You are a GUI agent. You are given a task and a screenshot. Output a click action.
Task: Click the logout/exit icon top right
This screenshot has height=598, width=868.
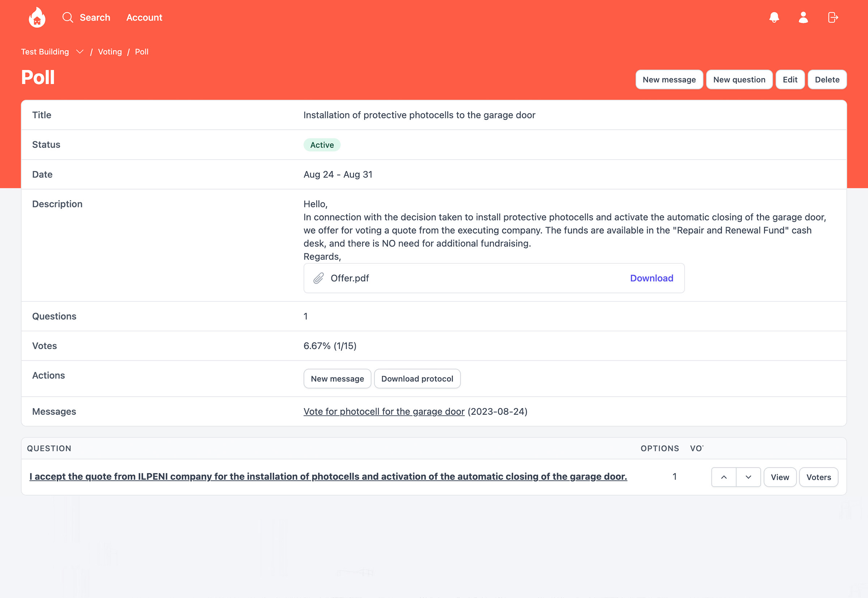point(833,17)
